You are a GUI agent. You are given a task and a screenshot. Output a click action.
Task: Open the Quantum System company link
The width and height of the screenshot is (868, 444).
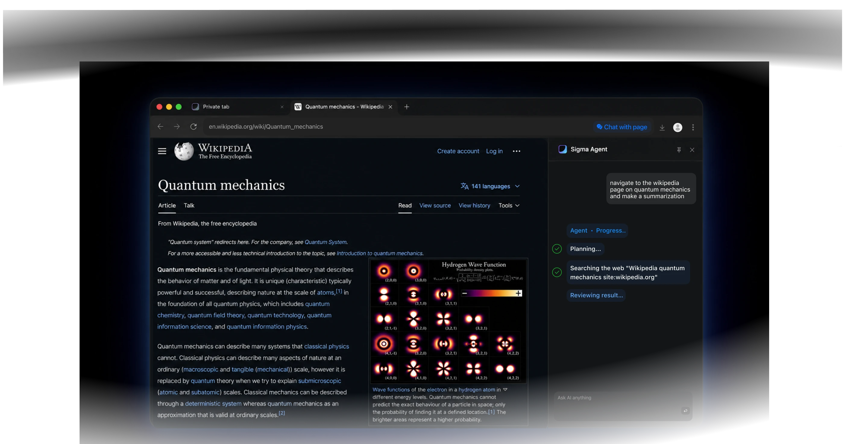pyautogui.click(x=325, y=242)
